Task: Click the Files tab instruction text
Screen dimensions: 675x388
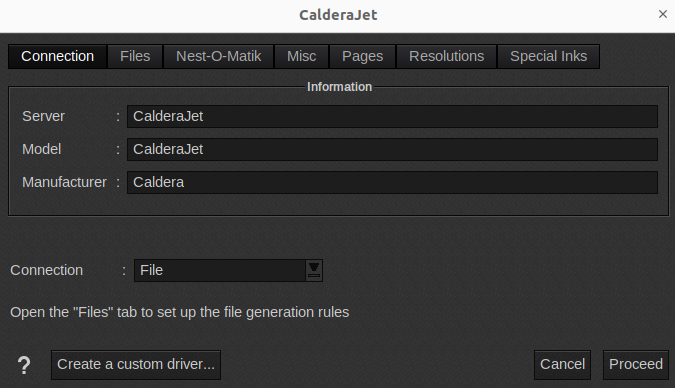Action: pos(180,312)
